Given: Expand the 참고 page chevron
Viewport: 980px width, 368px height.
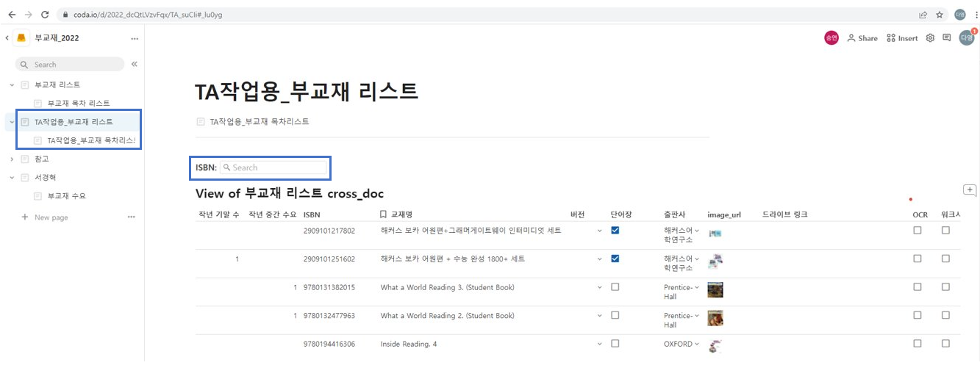Looking at the screenshot, I should pyautogui.click(x=12, y=159).
